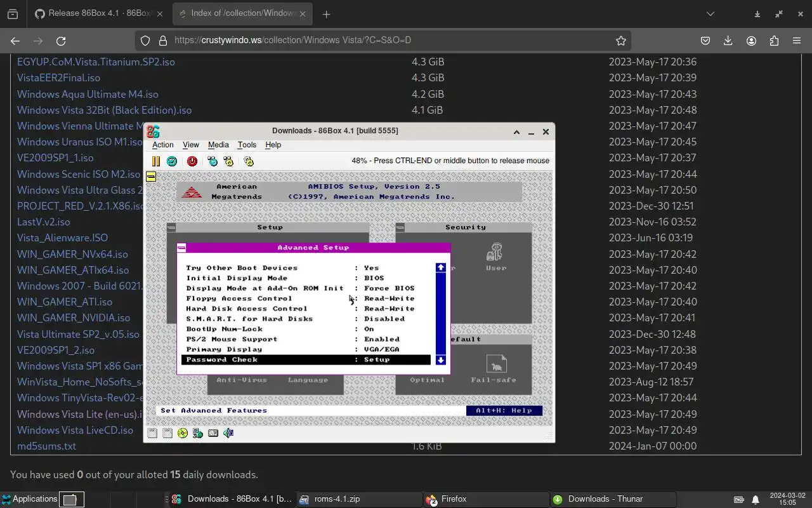Viewport: 812px width, 508px height.
Task: Click the Save to Pocket icon
Action: (705, 41)
